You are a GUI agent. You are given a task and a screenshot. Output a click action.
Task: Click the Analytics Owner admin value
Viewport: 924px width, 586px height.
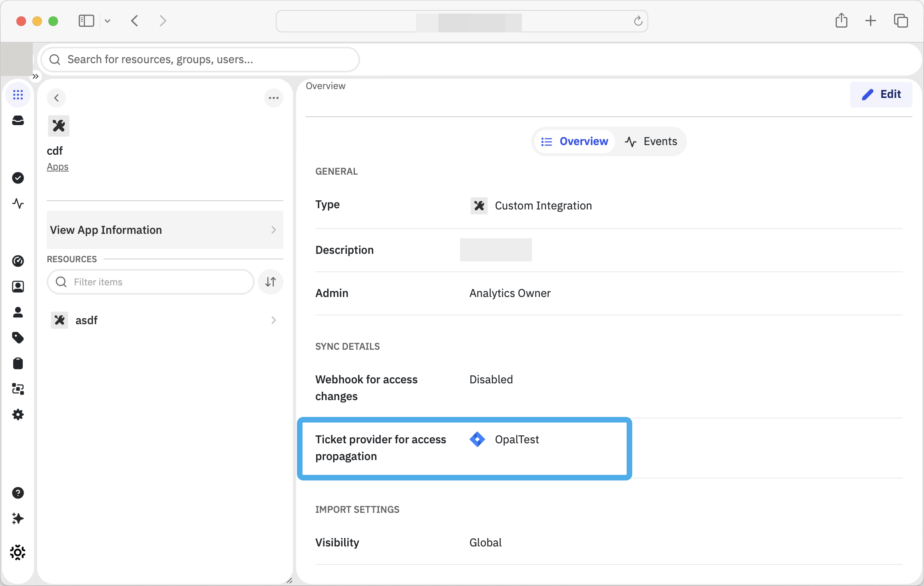[x=510, y=293]
